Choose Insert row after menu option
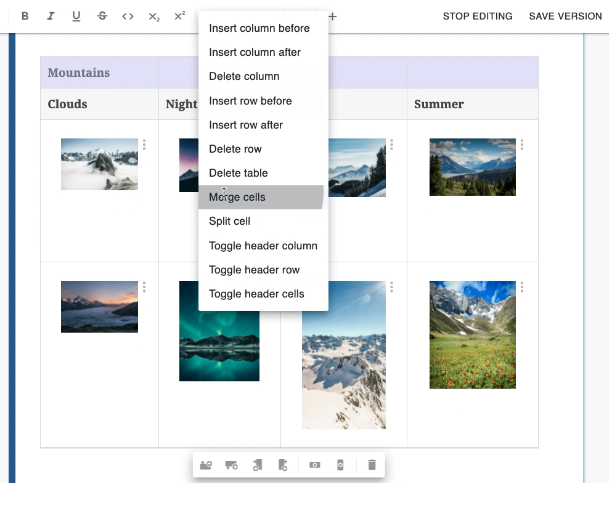609x506 pixels. click(x=245, y=125)
